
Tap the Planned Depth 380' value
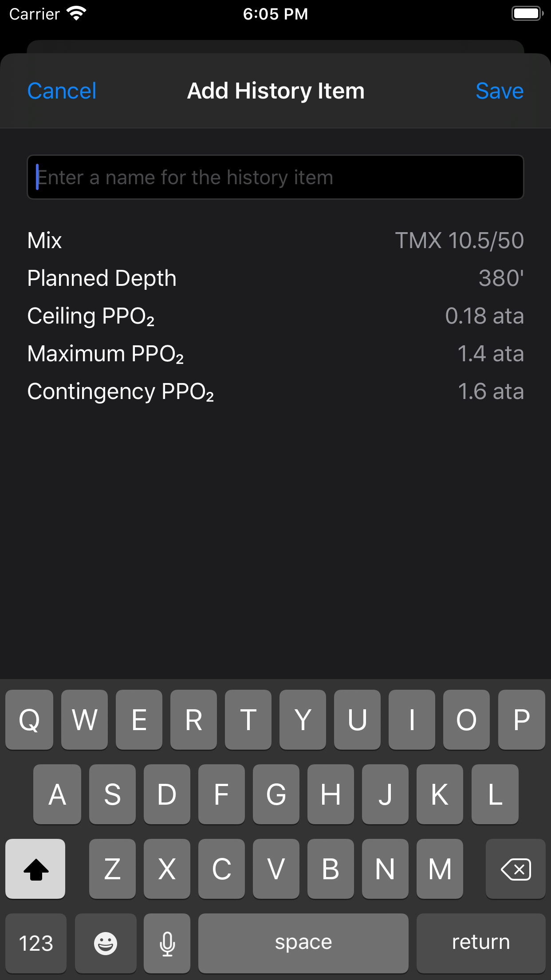(501, 278)
